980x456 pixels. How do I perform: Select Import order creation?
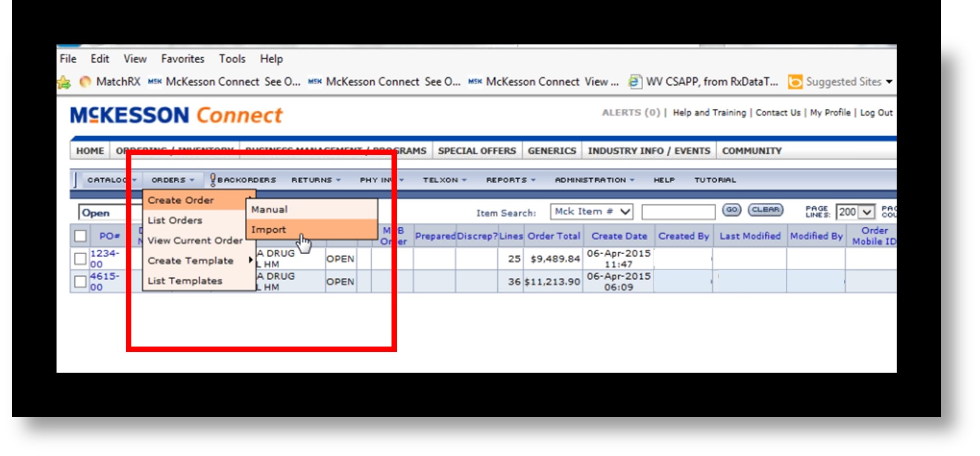(x=312, y=229)
